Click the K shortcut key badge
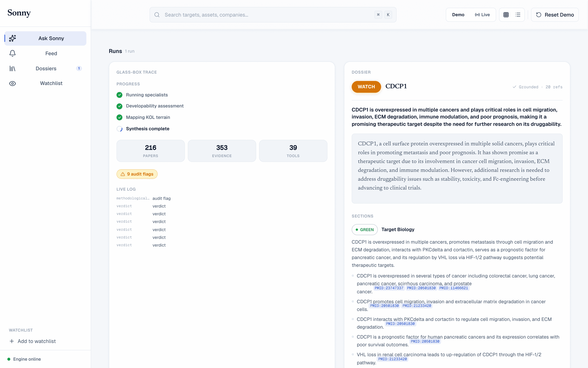The image size is (588, 368). 388,15
